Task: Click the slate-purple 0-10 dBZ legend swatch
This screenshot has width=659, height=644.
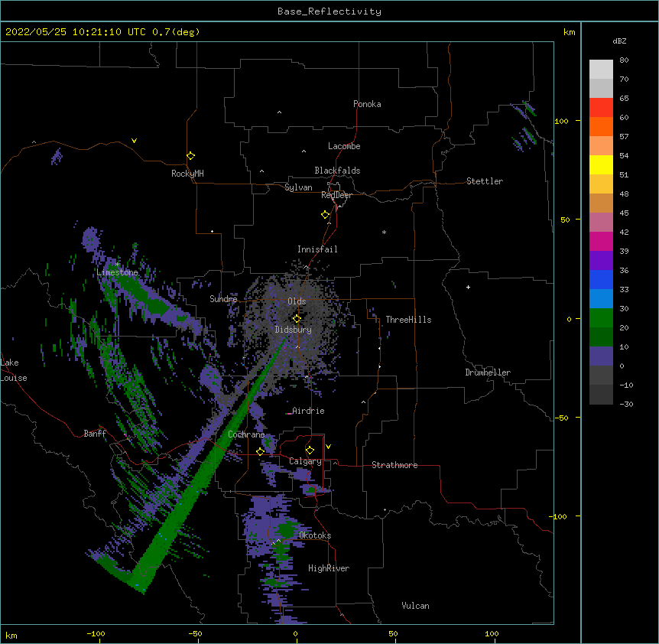Action: pos(601,356)
